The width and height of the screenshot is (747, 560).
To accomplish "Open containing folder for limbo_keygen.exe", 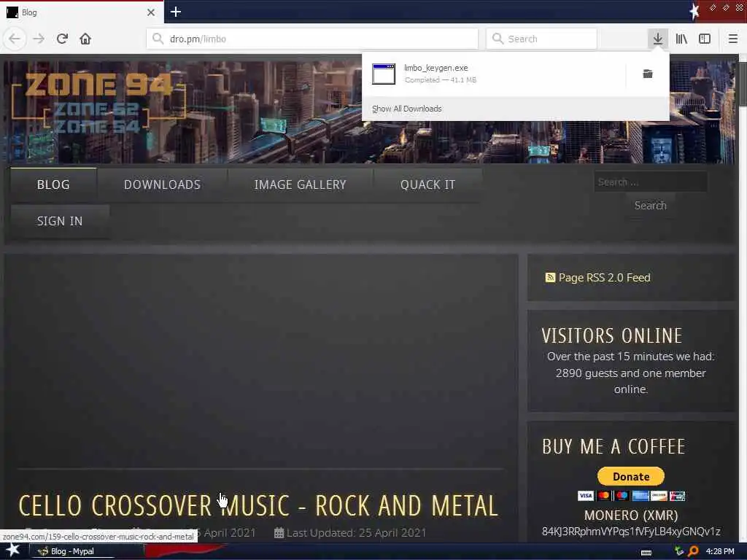I will [648, 74].
